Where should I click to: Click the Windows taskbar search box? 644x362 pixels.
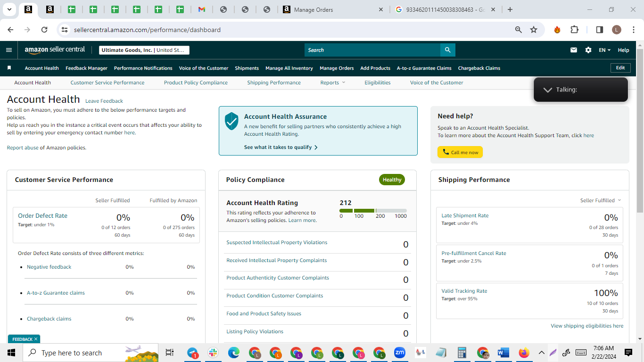pyautogui.click(x=91, y=353)
